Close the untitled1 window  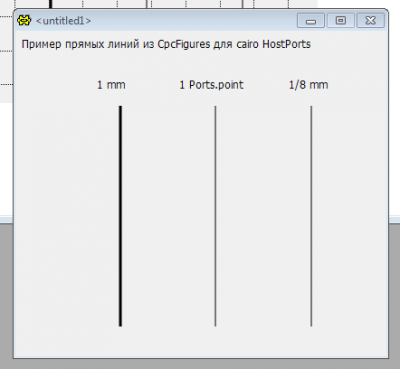[x=370, y=21]
